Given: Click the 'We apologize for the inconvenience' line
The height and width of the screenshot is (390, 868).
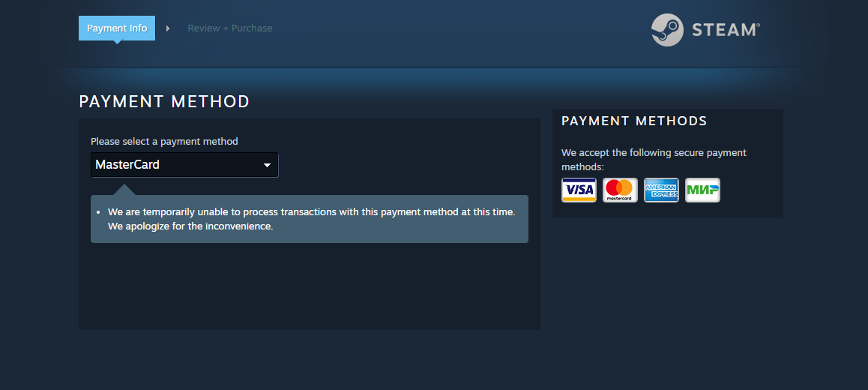Looking at the screenshot, I should (x=190, y=226).
